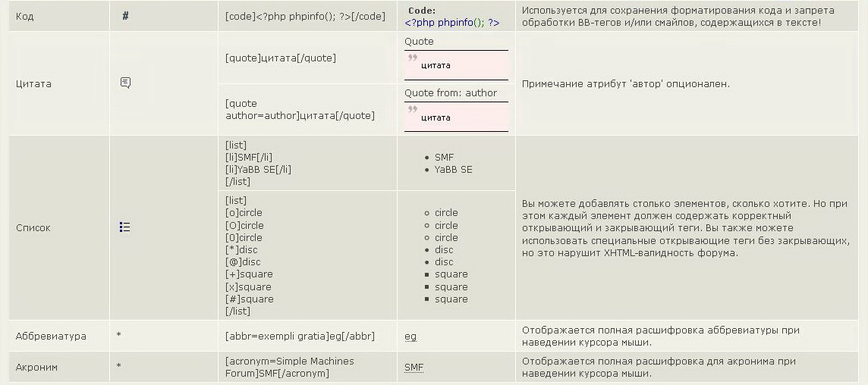
Task: Click 'YaBB SE' in the list preview
Action: point(453,170)
